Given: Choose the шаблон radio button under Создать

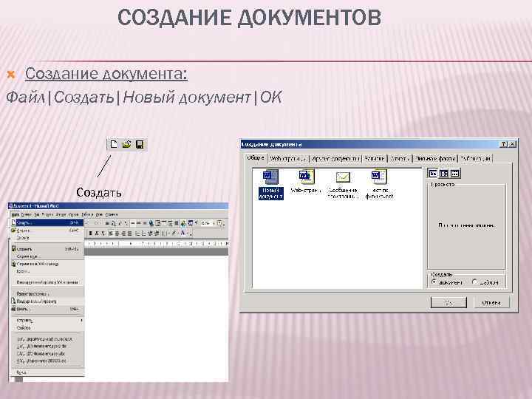Looking at the screenshot, I should [x=474, y=282].
